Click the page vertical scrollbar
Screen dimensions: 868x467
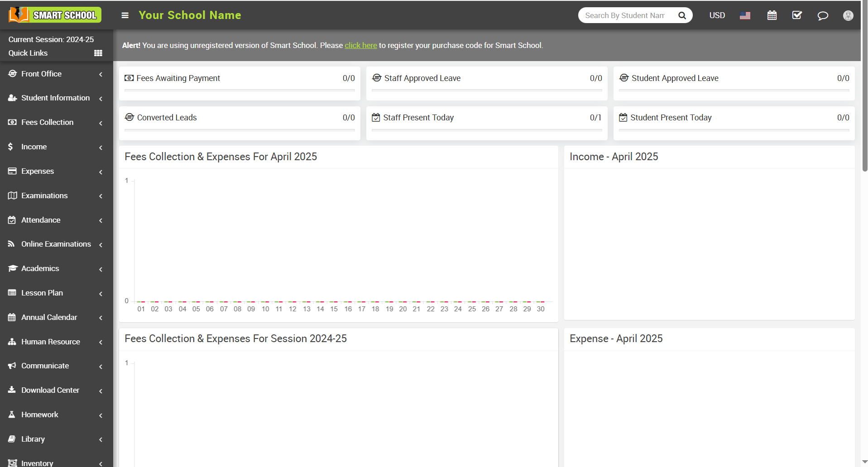point(864,91)
